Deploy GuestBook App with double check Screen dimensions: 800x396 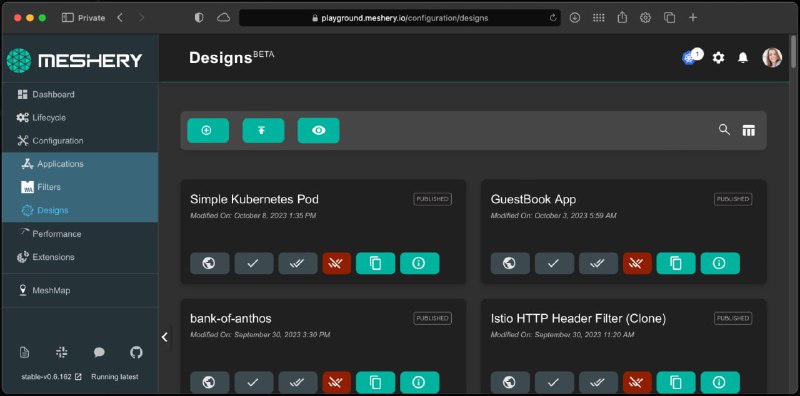[598, 263]
